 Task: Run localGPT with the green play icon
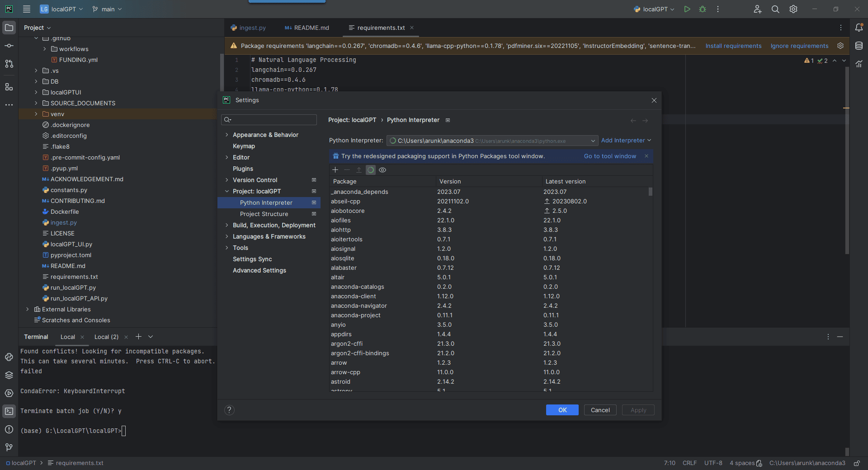tap(687, 9)
